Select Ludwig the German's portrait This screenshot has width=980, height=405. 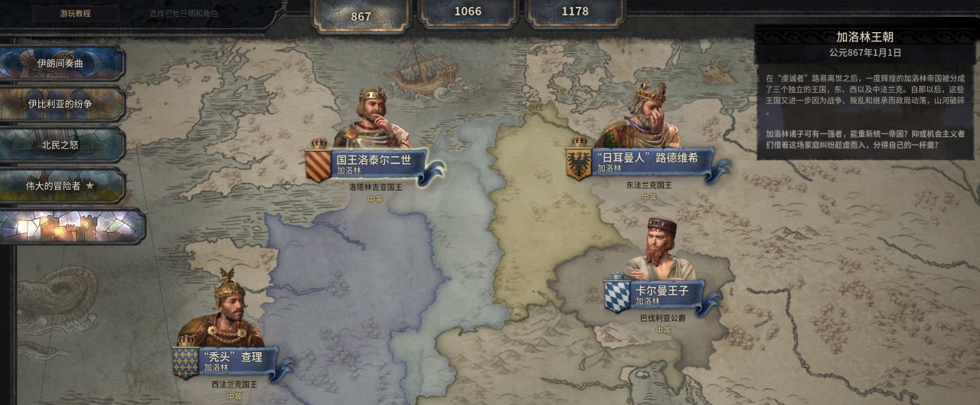click(x=639, y=115)
